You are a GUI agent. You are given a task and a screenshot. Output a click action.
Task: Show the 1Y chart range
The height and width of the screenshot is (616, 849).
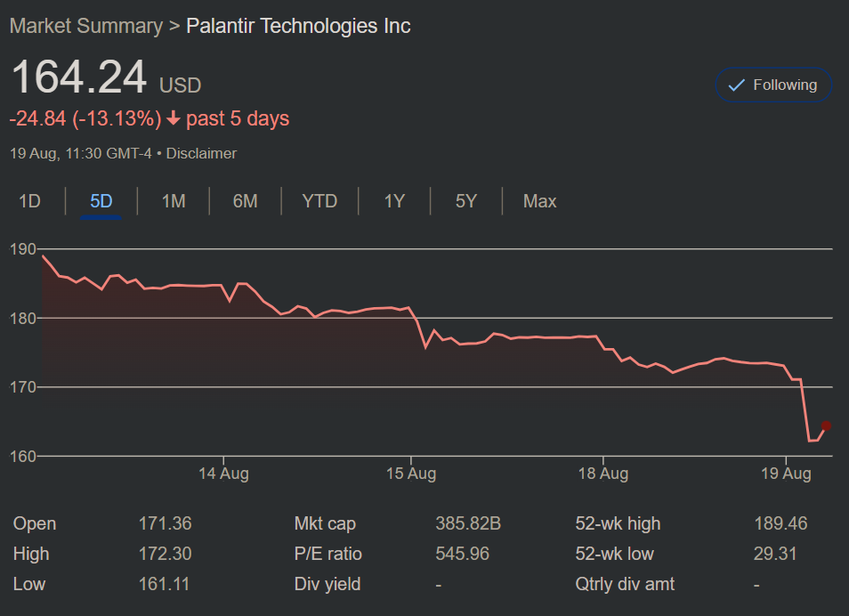click(394, 201)
